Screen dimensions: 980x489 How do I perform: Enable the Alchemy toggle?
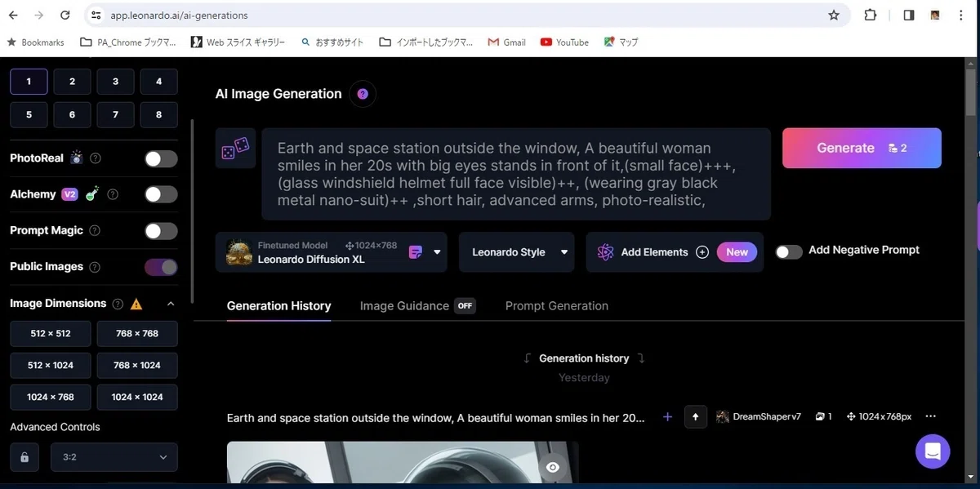click(x=161, y=194)
